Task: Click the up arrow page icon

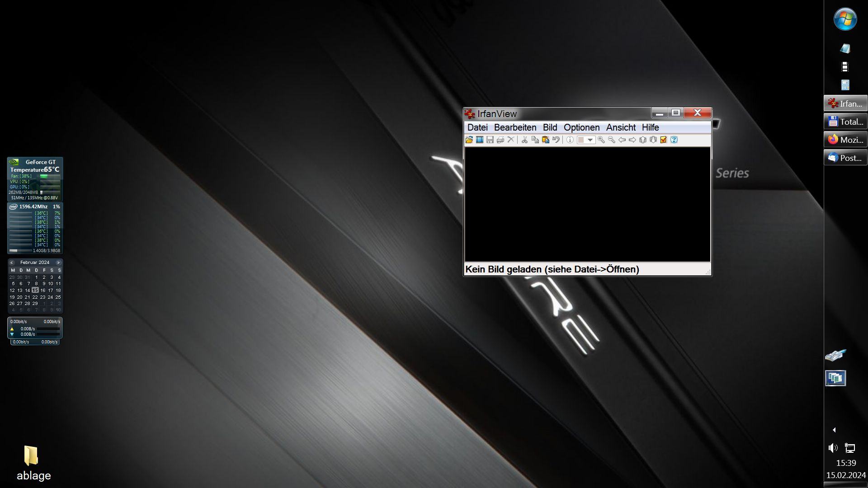Action: (642, 140)
